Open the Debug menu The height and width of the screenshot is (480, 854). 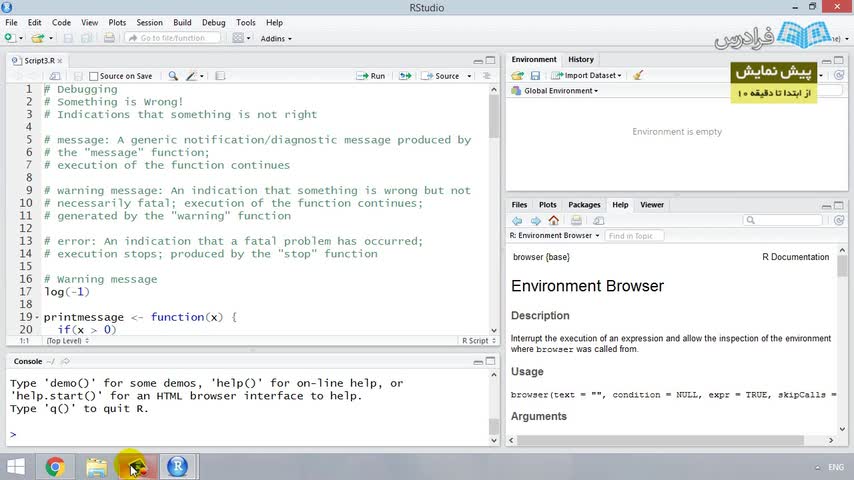point(213,22)
